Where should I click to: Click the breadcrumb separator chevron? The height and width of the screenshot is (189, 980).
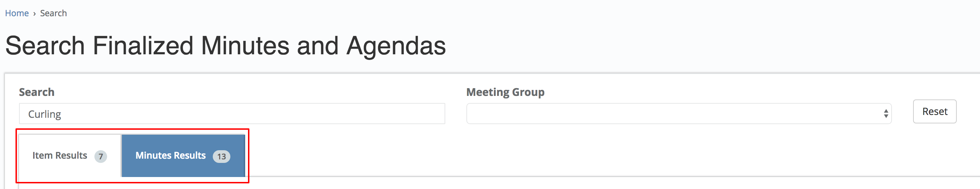34,14
